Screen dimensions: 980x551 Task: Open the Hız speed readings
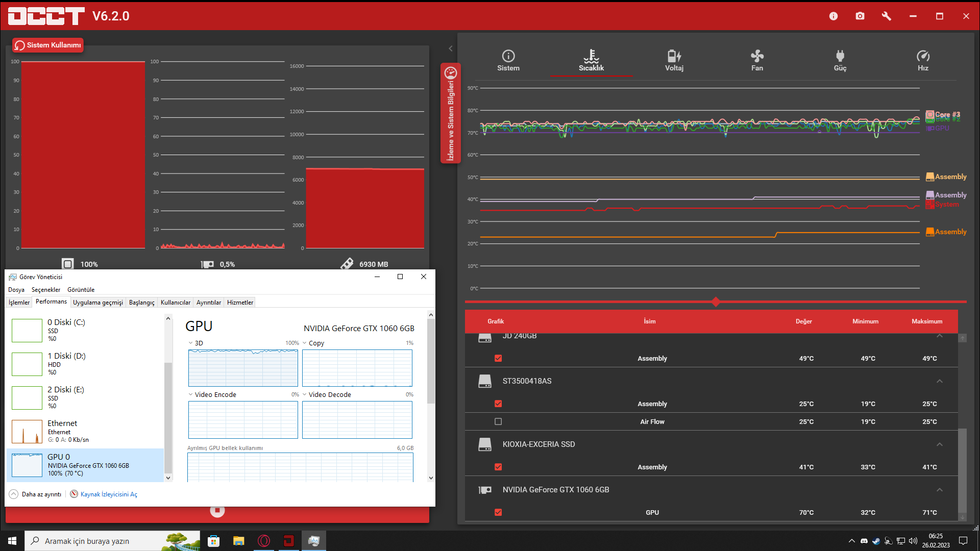[923, 61]
